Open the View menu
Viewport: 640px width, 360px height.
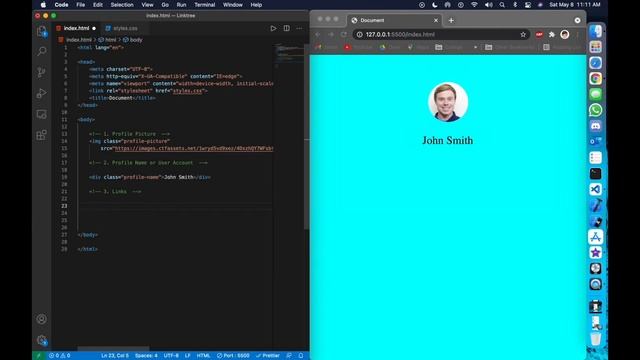pyautogui.click(x=147, y=5)
